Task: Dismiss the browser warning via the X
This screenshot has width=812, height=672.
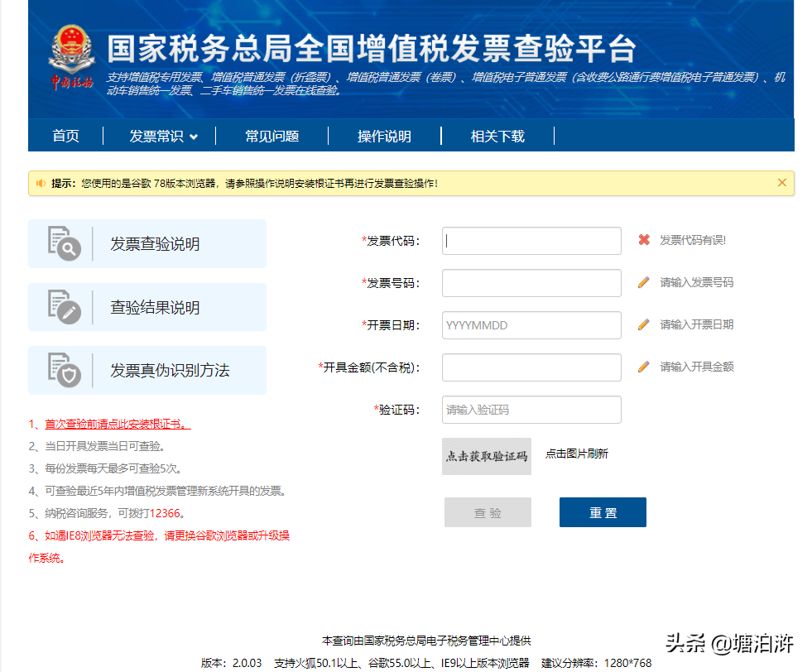Action: pyautogui.click(x=782, y=183)
